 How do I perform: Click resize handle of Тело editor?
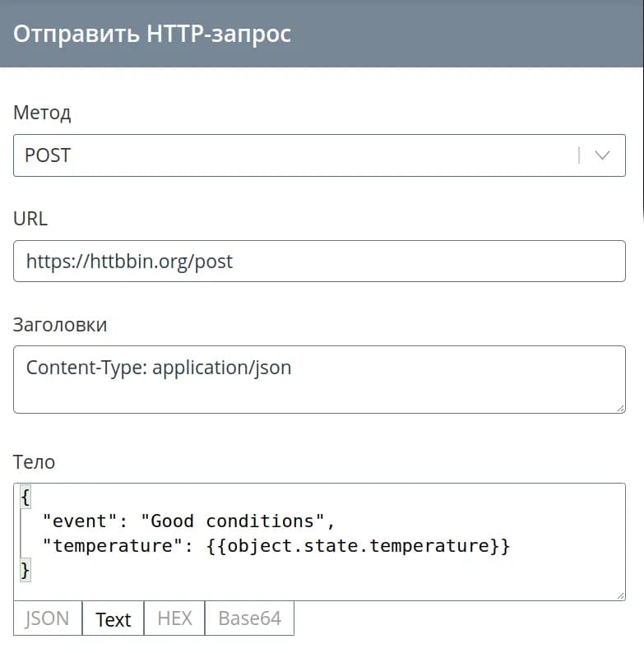point(620,595)
